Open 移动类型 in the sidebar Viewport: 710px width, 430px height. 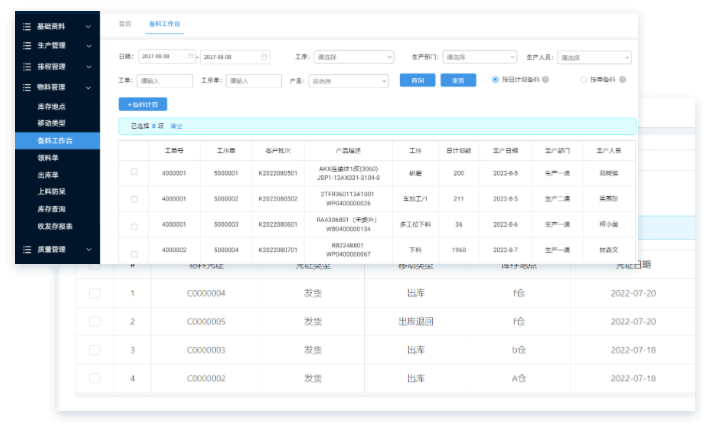click(51, 123)
